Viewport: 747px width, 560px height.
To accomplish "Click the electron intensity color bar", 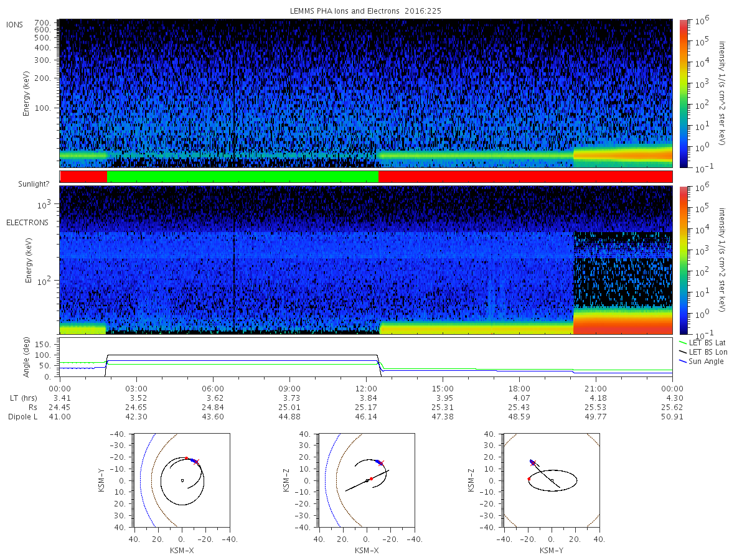I will 684,259.
